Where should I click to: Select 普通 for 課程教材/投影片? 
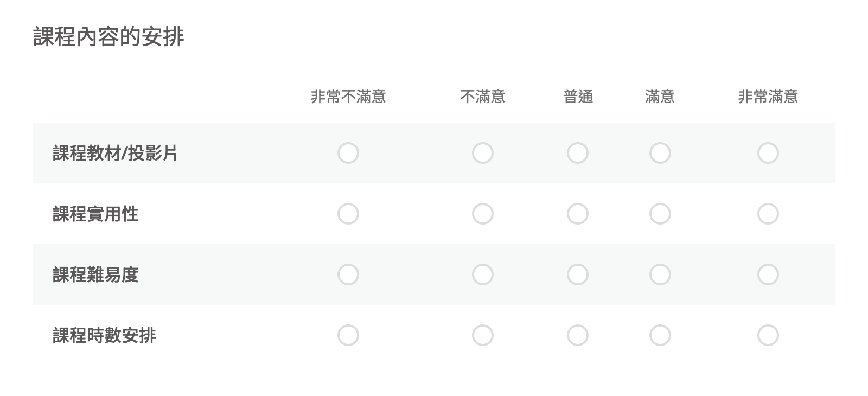click(578, 154)
